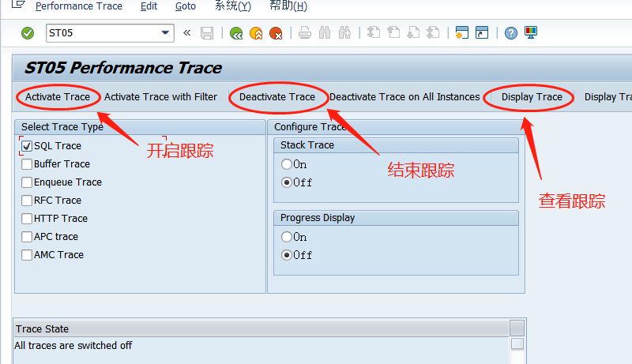
Task: Click the Previous Page icon
Action: (x=393, y=32)
